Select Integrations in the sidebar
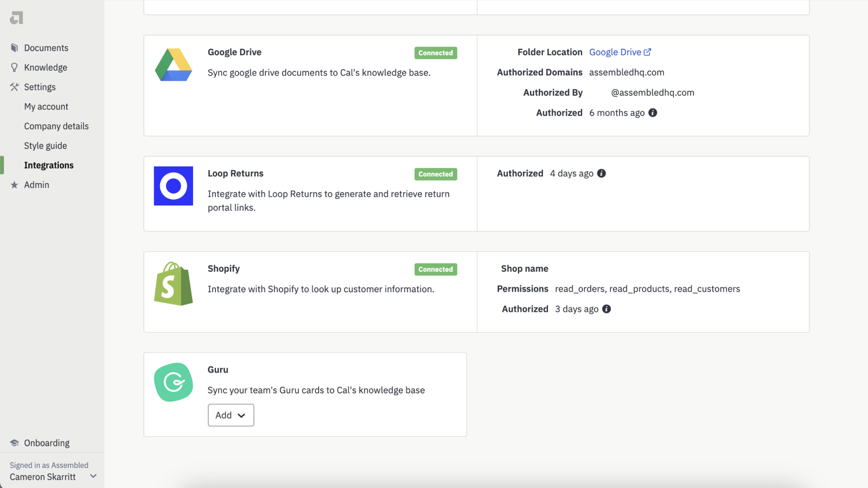 tap(49, 165)
